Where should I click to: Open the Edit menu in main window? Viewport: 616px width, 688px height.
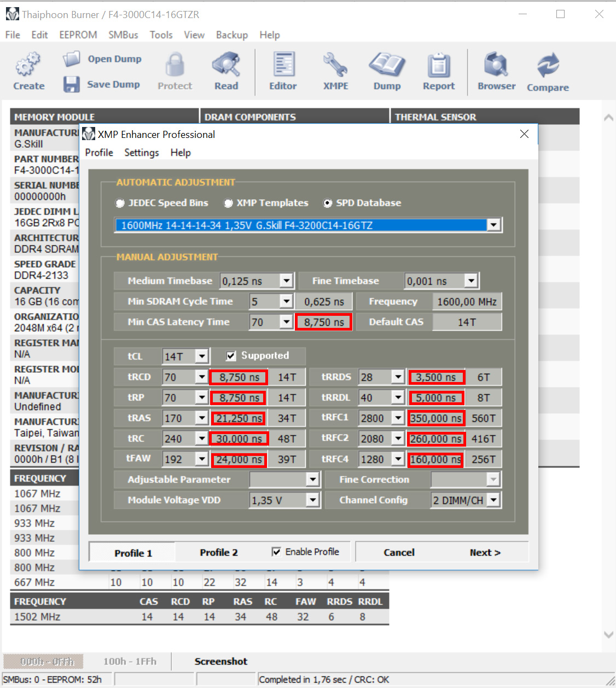point(39,35)
